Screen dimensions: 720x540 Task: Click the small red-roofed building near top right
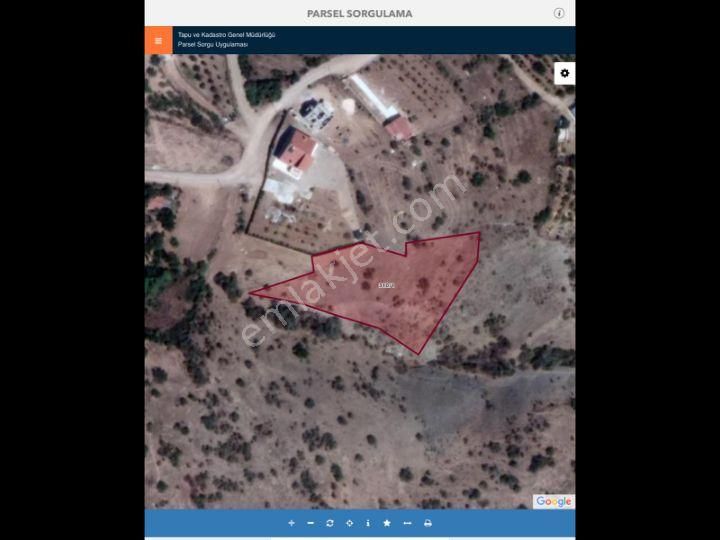pos(399,127)
